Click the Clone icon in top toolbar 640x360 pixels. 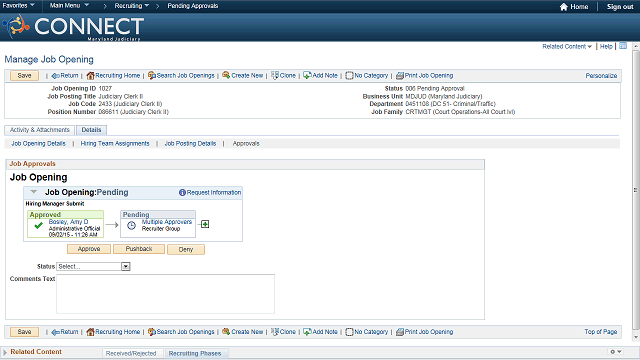(275, 76)
